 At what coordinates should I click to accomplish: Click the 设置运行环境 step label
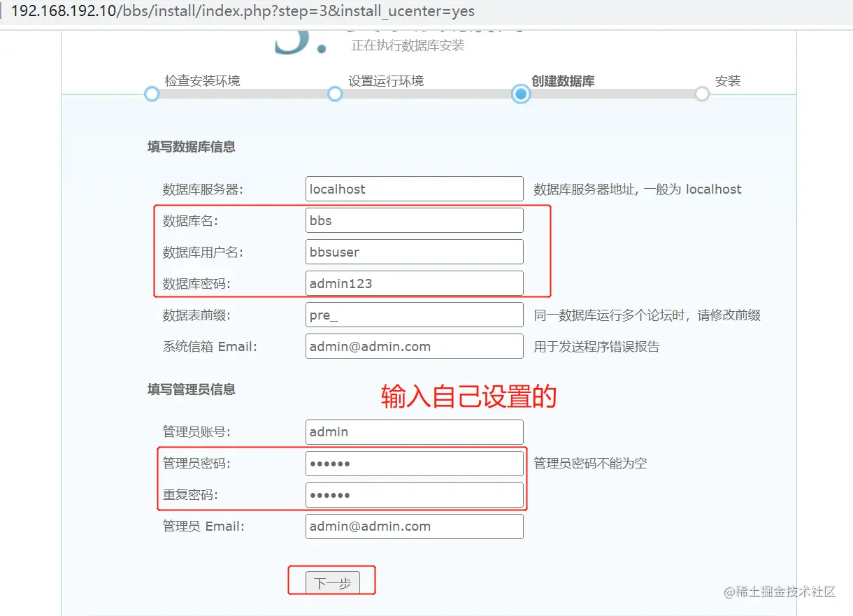[x=386, y=81]
